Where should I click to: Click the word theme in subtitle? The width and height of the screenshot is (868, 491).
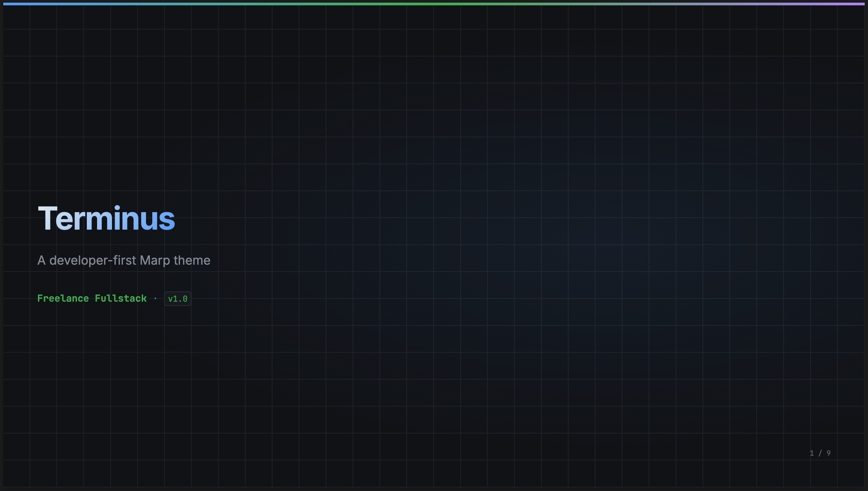coord(192,260)
